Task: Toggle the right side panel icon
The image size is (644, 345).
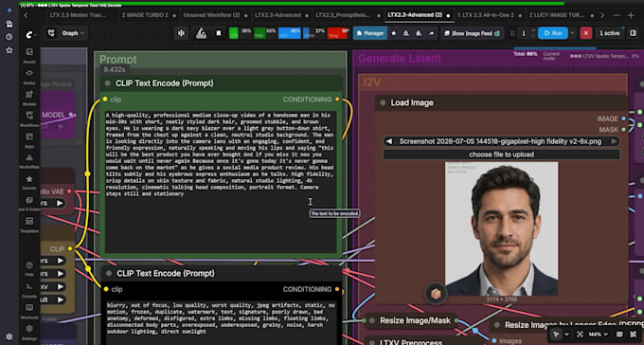Action: pos(633,33)
